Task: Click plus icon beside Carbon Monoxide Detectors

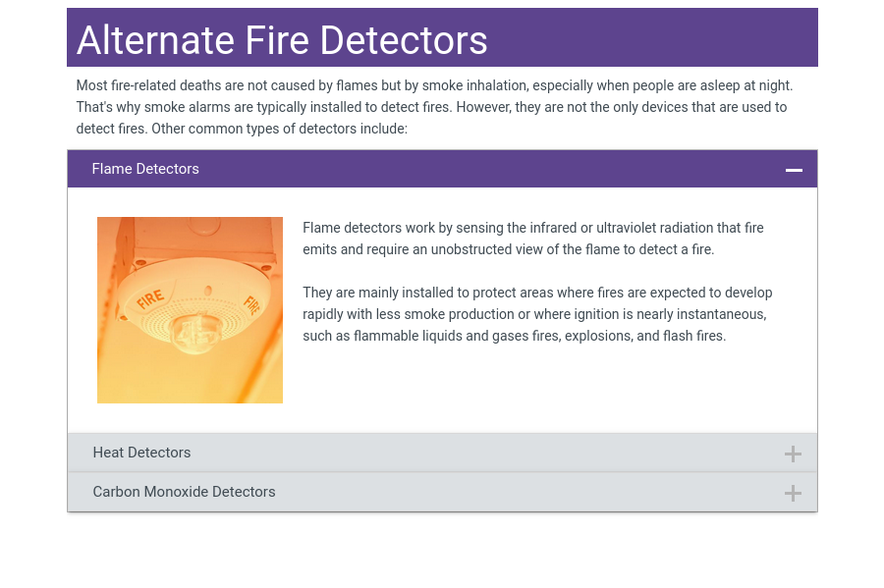Action: coord(793,493)
